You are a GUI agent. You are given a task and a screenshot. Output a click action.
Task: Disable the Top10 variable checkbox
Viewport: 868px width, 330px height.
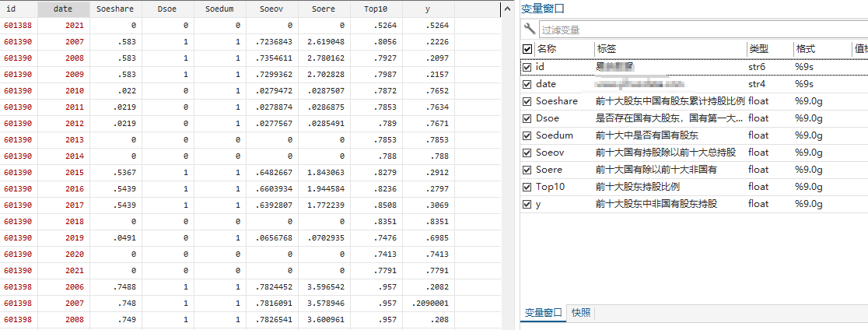tap(527, 187)
